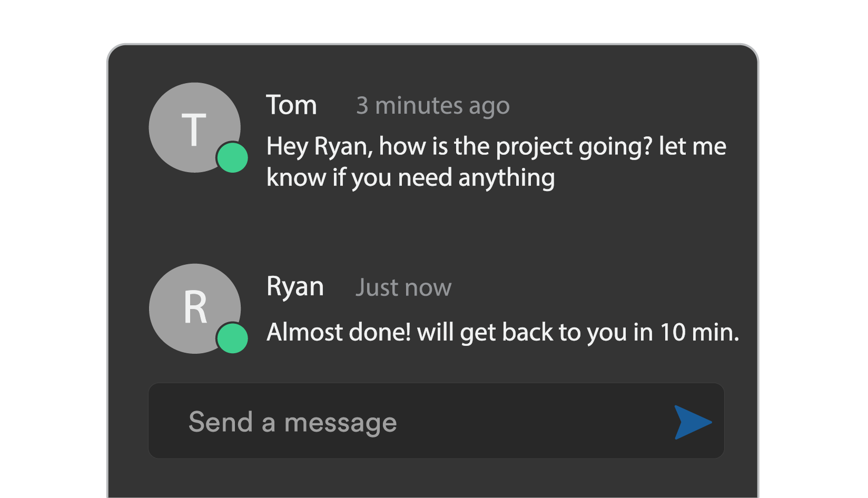Click the green status dot on Ryan's avatar
The width and height of the screenshot is (868, 498).
point(232,338)
